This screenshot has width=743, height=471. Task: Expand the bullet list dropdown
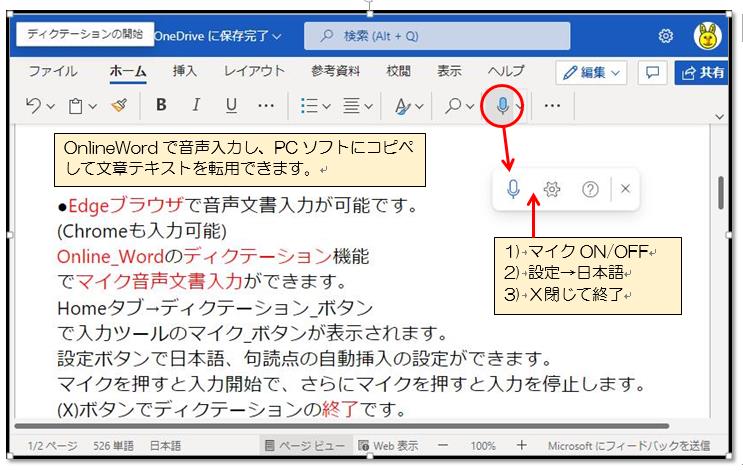click(x=326, y=106)
